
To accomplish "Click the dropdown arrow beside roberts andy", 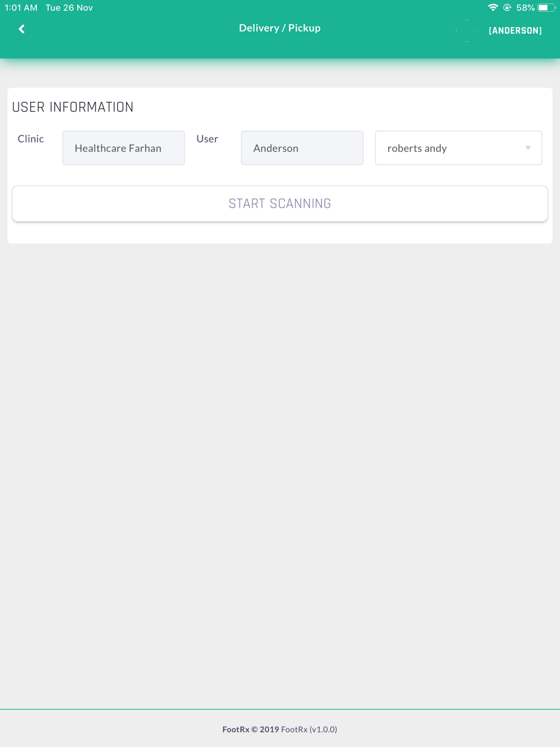I will click(x=528, y=148).
